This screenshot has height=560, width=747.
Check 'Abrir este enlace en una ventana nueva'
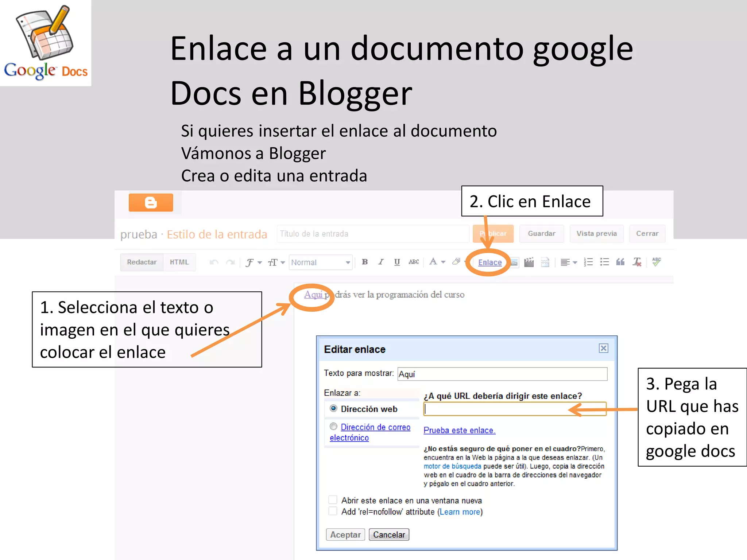point(333,500)
